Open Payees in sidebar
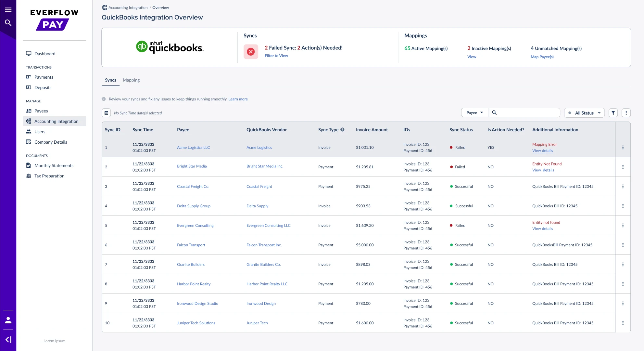Image resolution: width=644 pixels, height=351 pixels. (x=54, y=111)
